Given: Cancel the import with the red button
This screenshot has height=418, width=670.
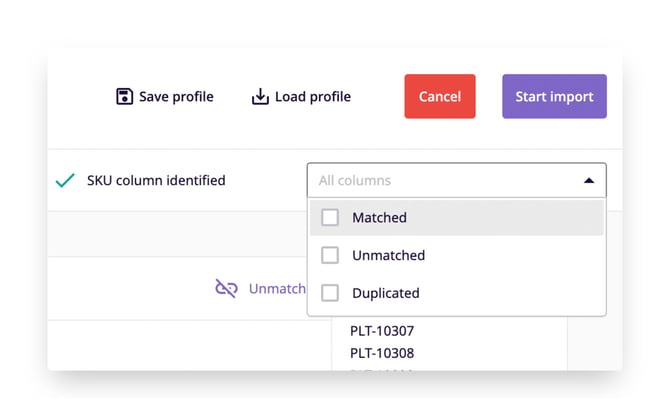Looking at the screenshot, I should [440, 96].
